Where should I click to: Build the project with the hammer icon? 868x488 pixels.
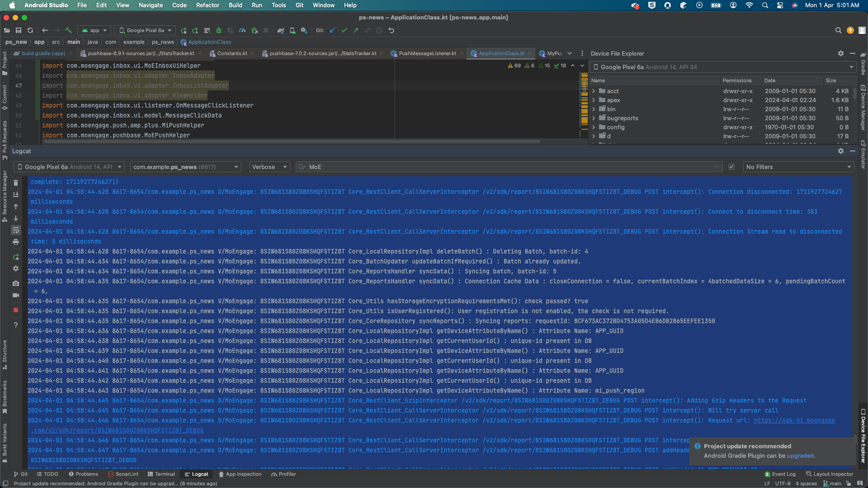69,30
